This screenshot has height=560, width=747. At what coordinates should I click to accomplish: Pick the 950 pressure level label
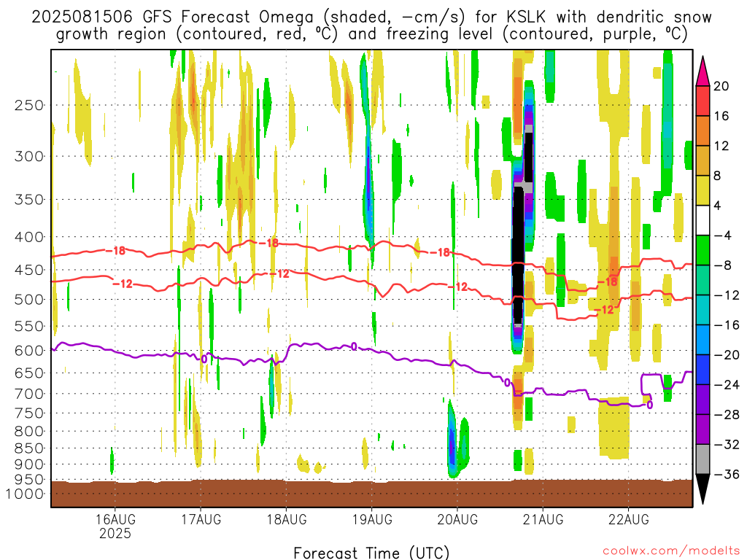coord(29,480)
